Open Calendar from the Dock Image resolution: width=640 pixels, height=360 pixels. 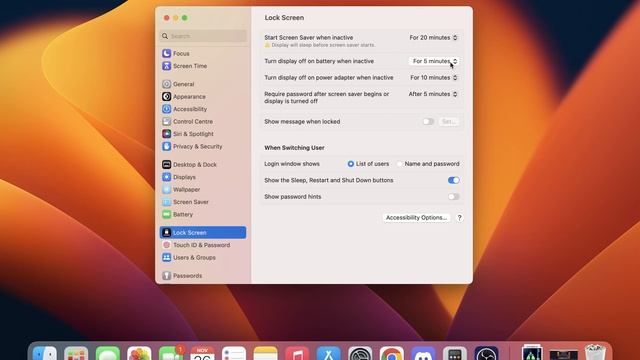[x=202, y=353]
